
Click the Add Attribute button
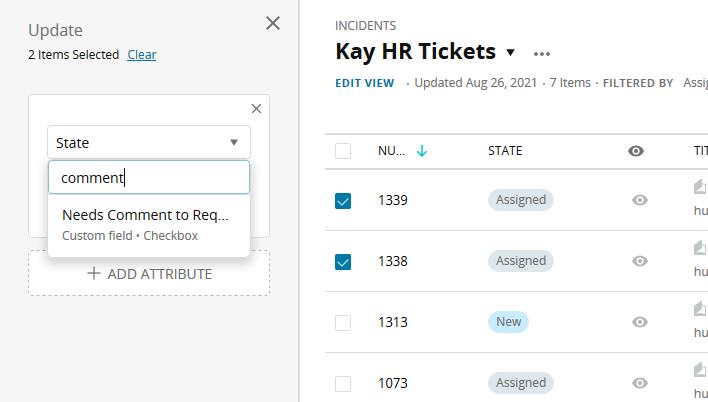click(149, 273)
